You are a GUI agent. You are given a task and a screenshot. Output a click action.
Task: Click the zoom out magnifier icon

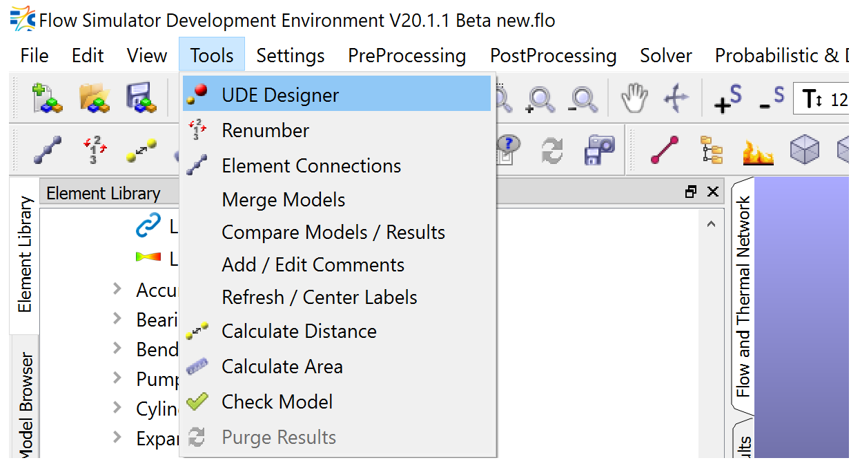click(x=582, y=98)
